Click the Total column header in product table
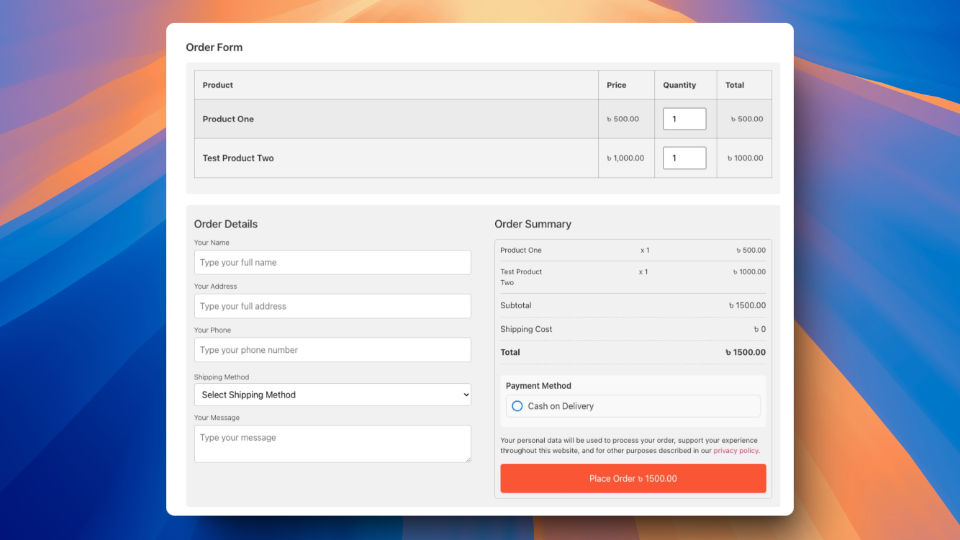 tap(735, 85)
